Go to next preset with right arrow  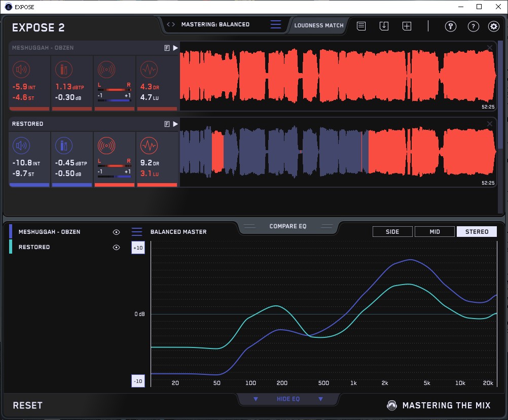point(173,24)
